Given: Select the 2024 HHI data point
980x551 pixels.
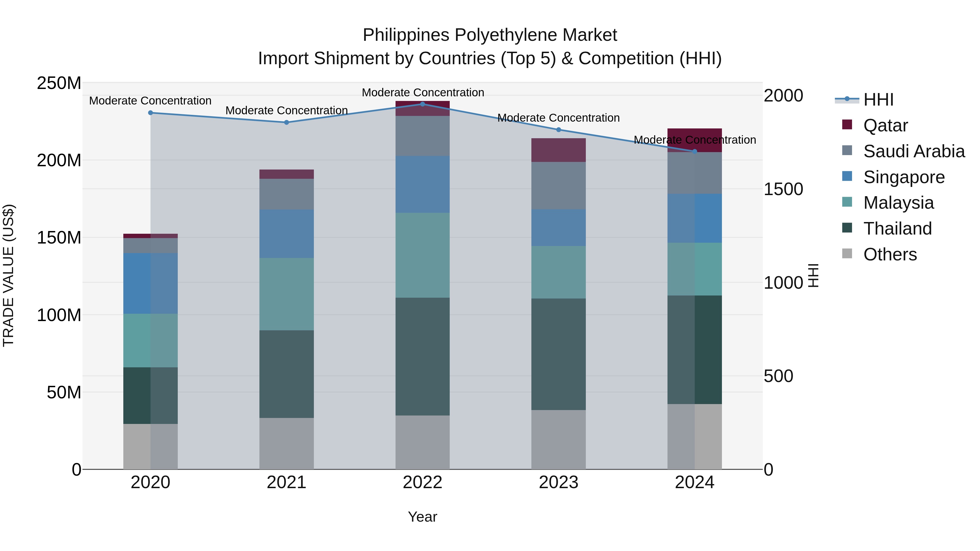Looking at the screenshot, I should [x=695, y=151].
